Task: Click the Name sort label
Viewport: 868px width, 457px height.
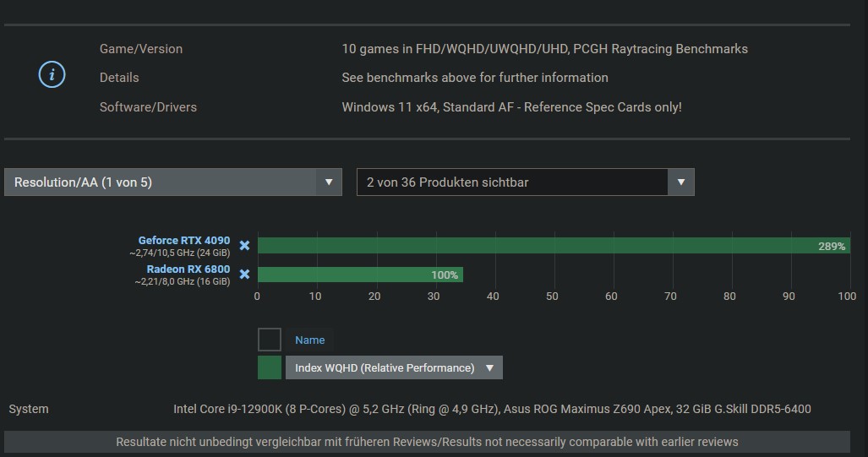Action: (310, 340)
